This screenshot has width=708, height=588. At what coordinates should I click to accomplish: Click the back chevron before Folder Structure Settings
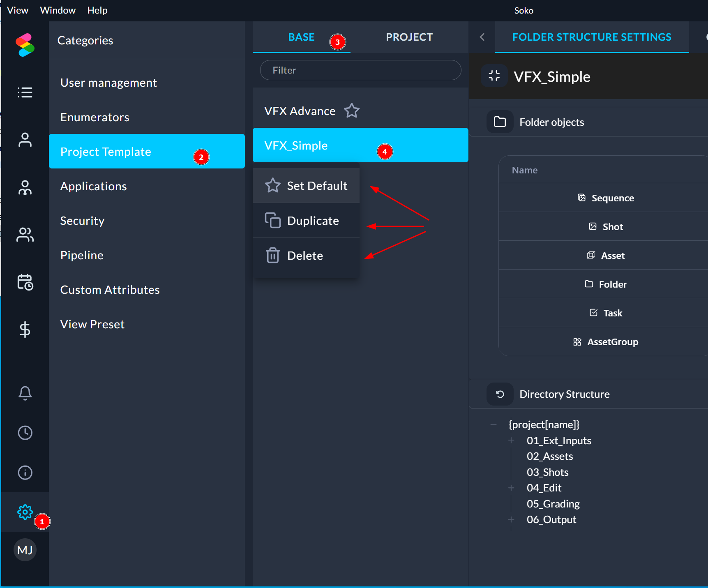tap(482, 37)
